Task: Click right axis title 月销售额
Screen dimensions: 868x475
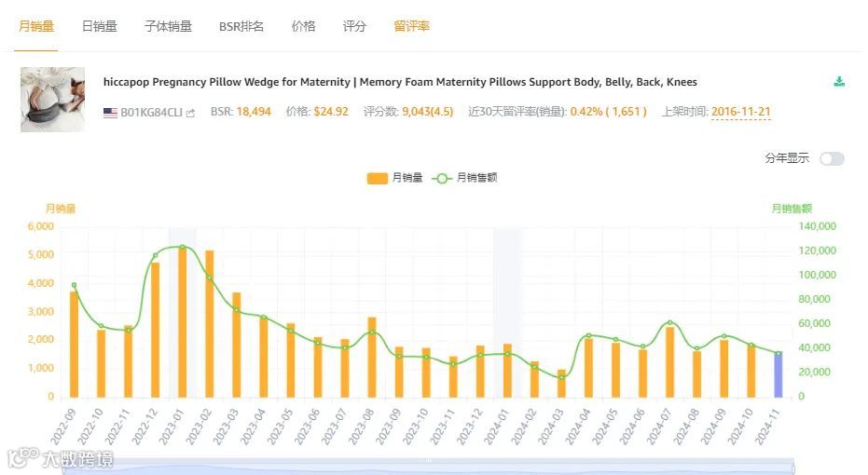Action: 792,209
